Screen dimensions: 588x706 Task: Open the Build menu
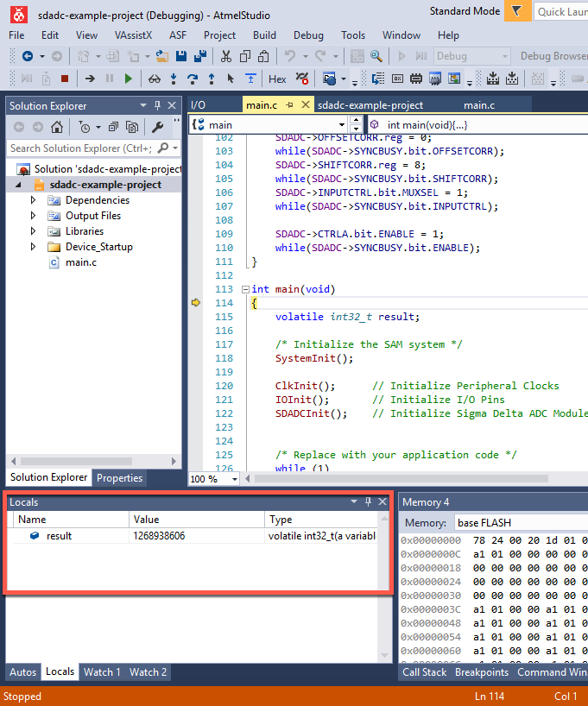coord(264,35)
